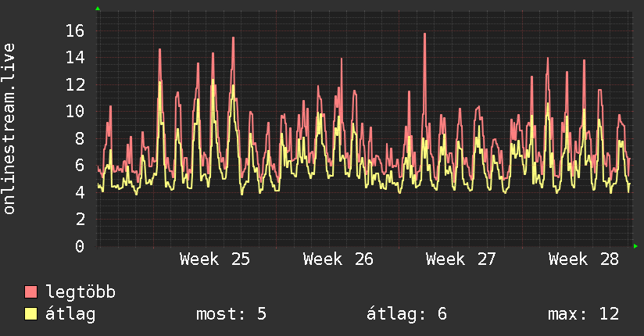
Task: Click the y-axis label 6
Action: [80, 165]
